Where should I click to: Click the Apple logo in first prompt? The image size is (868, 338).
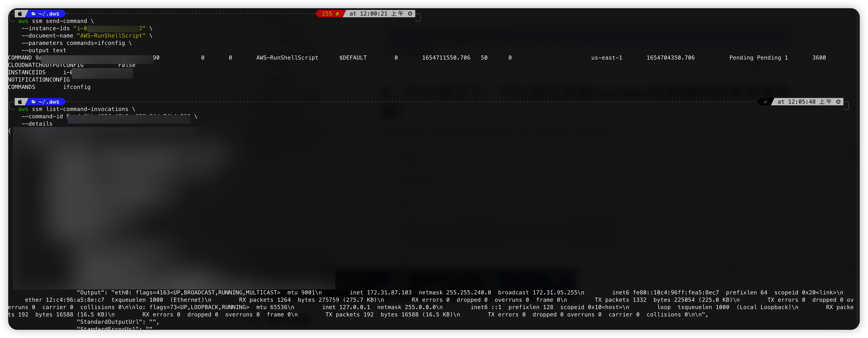[x=20, y=13]
